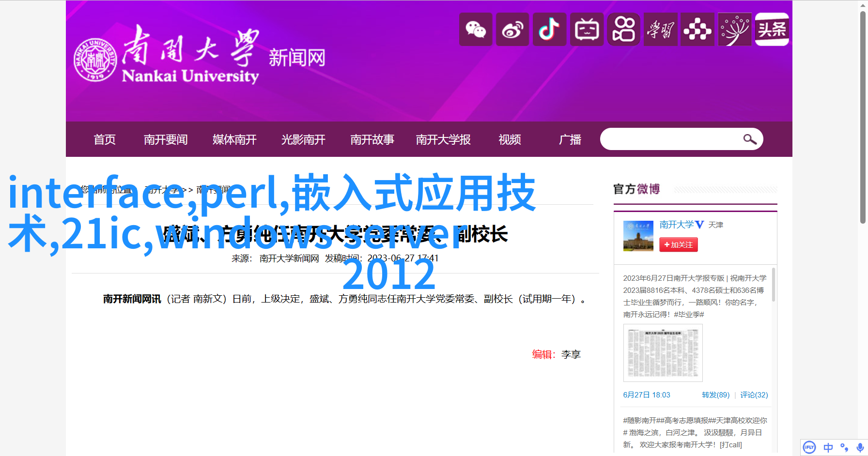Open the Douyin TikTok icon
The height and width of the screenshot is (456, 868).
tap(549, 30)
